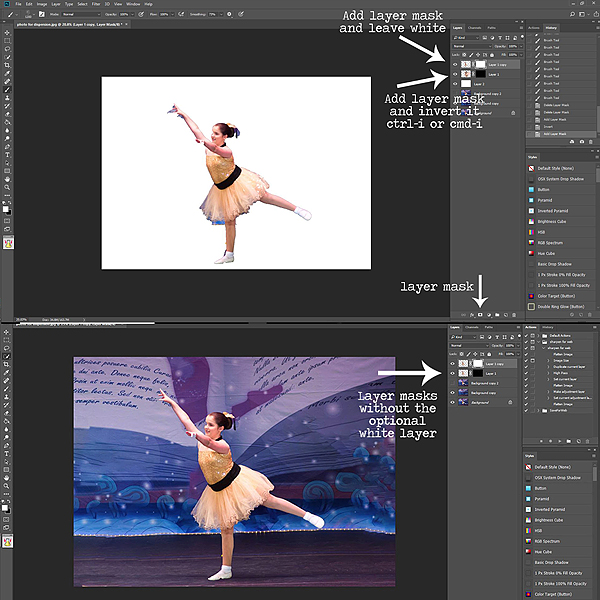The width and height of the screenshot is (600, 600).
Task: Select the Rectangular Marquee tool in the bottom screenshot
Action: 7,339
